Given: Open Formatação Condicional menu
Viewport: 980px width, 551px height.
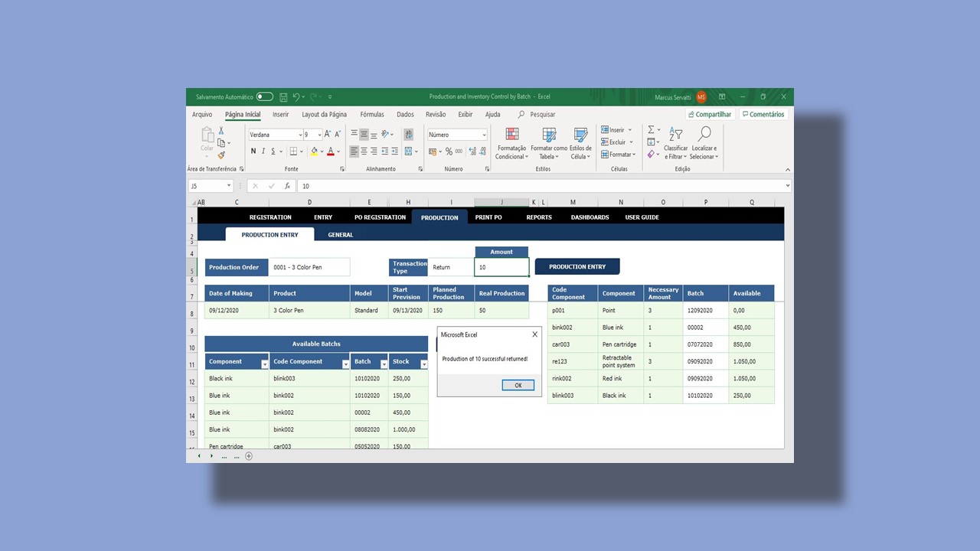Looking at the screenshot, I should tap(511, 144).
